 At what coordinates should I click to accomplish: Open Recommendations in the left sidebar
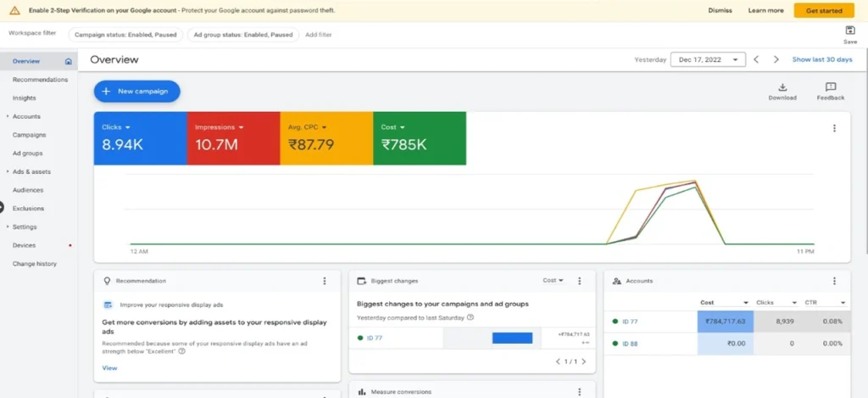40,80
